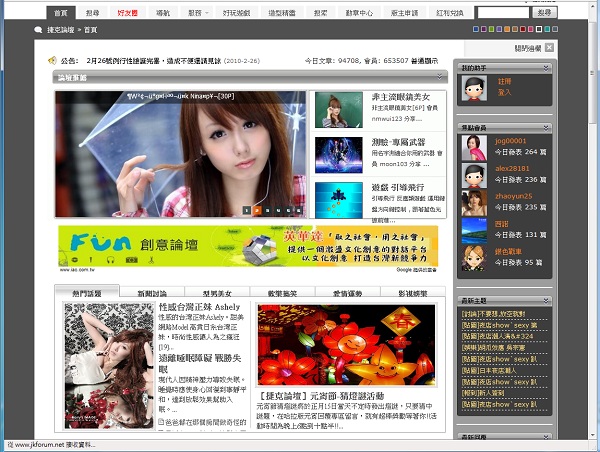Open 版主申請 in the top navigation
This screenshot has height=452, width=600.
(x=404, y=13)
